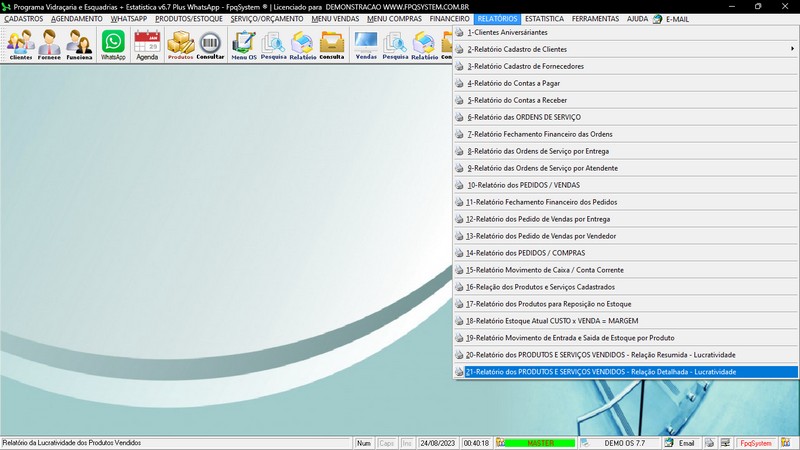Image resolution: width=800 pixels, height=450 pixels.
Task: Expand submenu arrow of Relatório Cadastro de Clientes
Action: tap(792, 49)
